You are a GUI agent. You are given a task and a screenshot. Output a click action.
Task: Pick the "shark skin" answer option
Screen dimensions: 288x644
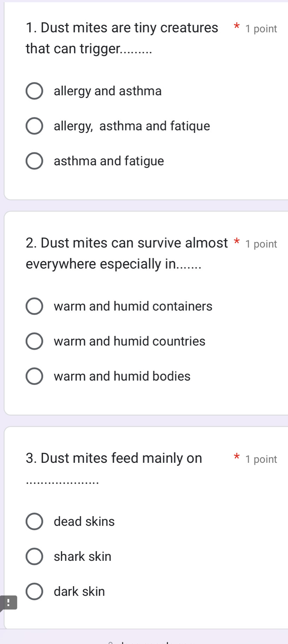point(34,557)
